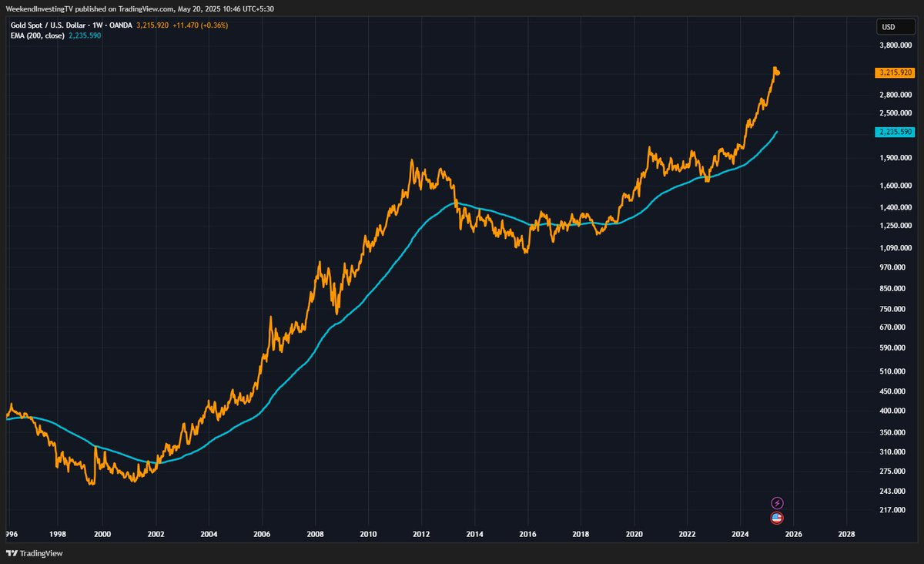This screenshot has width=924, height=564.
Task: Click the 2020 label on the time axis
Action: (634, 533)
